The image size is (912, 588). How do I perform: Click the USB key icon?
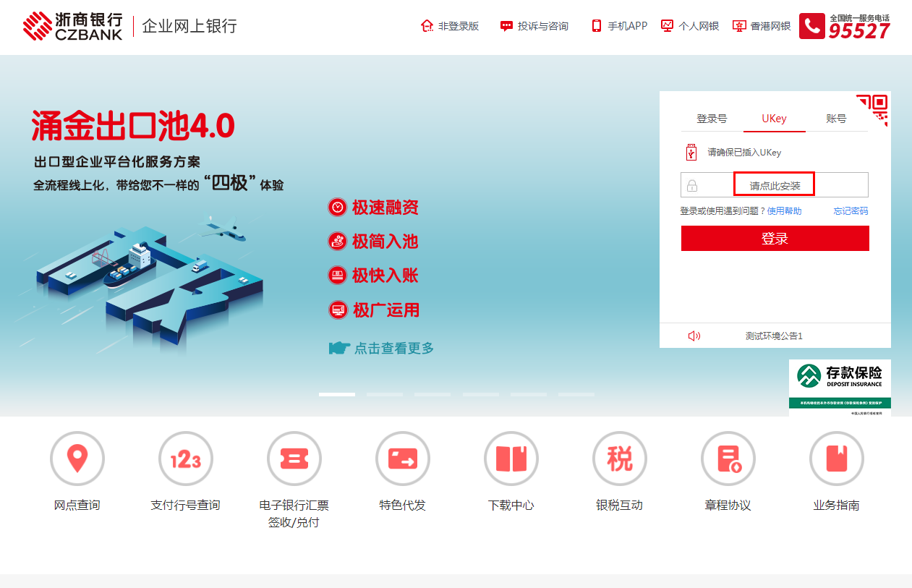coord(691,153)
